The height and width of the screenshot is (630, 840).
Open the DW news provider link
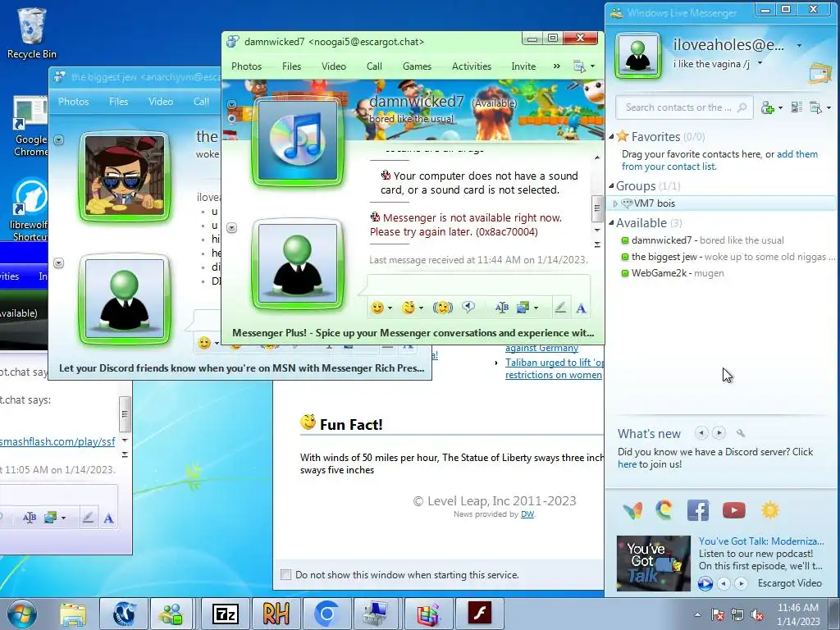click(x=527, y=514)
